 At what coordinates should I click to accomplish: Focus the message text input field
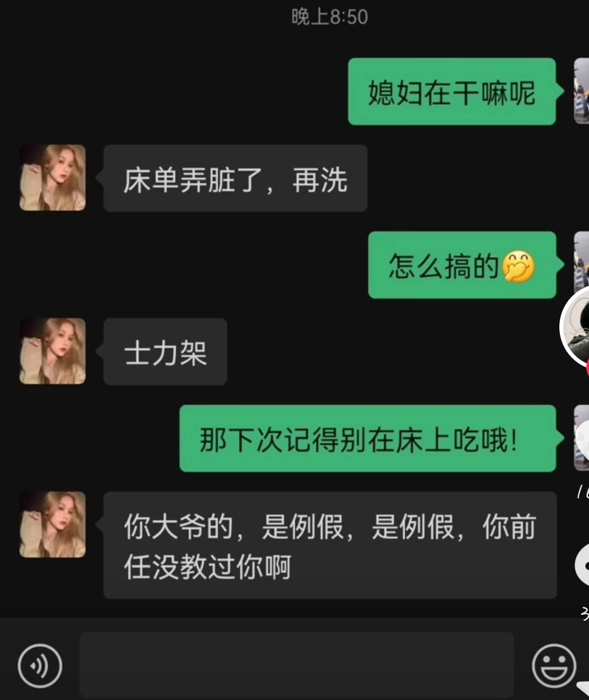[296, 666]
